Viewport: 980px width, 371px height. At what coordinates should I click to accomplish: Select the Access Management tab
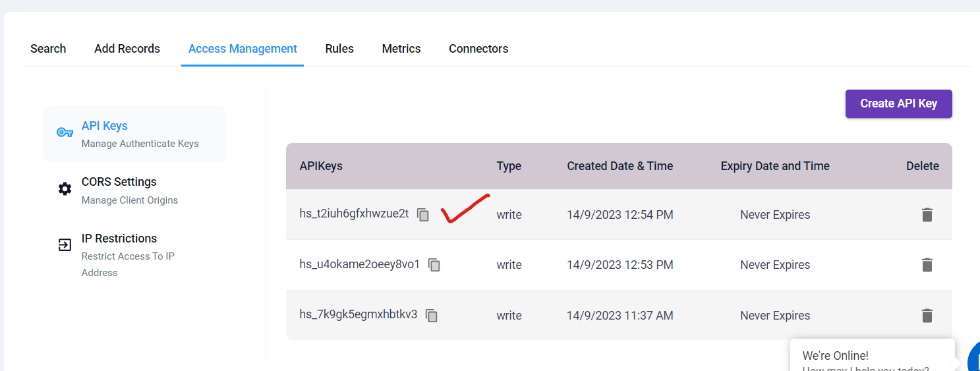(243, 49)
